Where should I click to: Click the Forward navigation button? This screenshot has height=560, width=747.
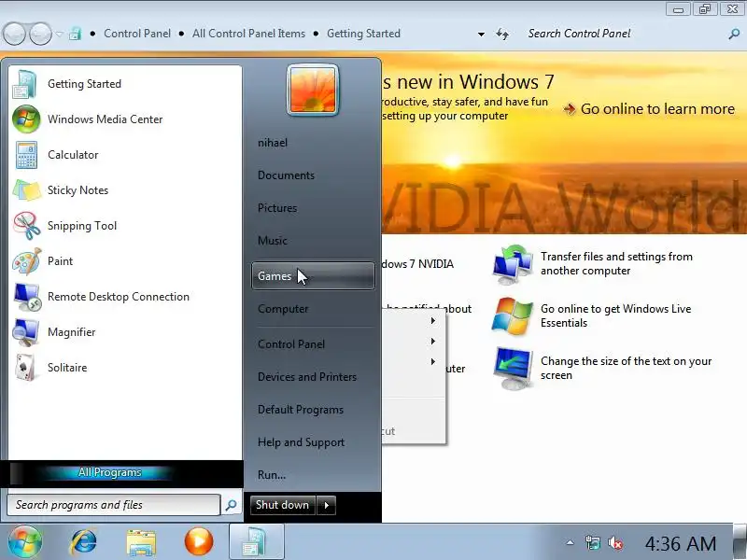40,34
